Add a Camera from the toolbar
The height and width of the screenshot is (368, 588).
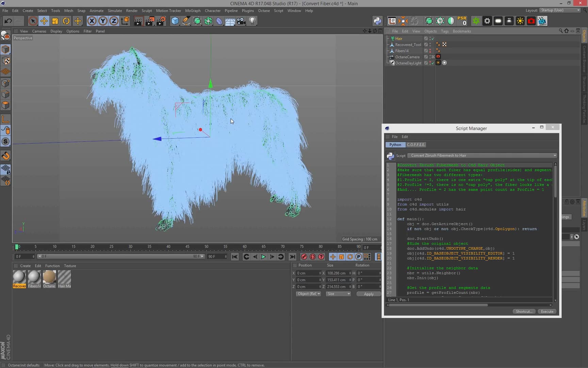241,21
